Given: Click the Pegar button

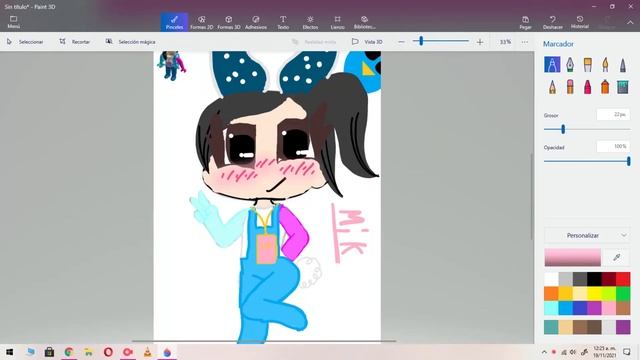Looking at the screenshot, I should pos(525,22).
